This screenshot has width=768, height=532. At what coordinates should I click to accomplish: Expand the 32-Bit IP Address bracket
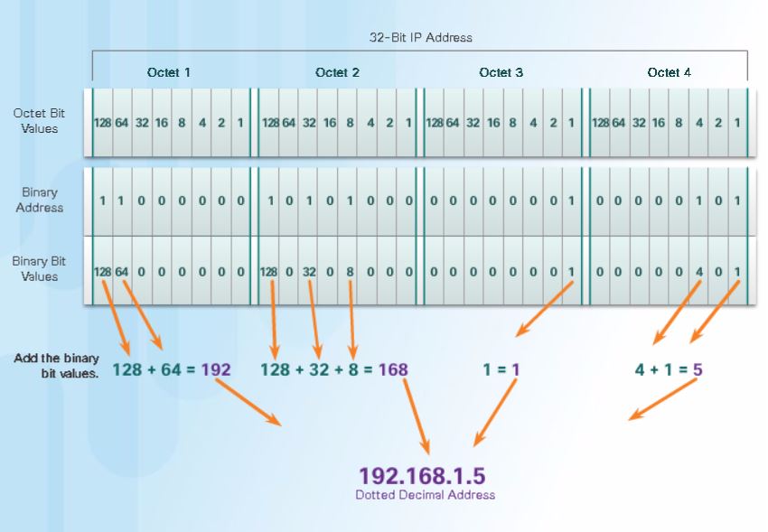click(420, 38)
